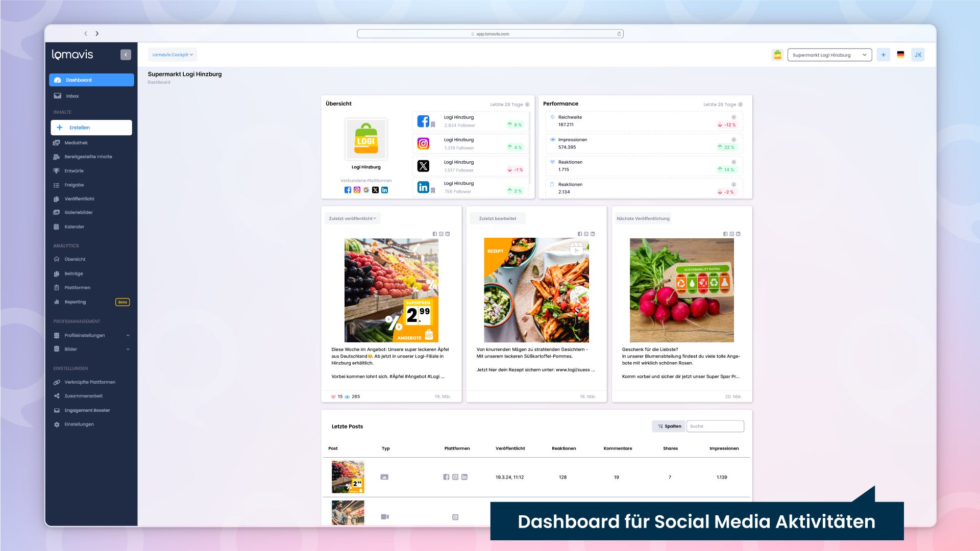This screenshot has width=980, height=551.
Task: Open Inbox in the sidebar
Action: click(72, 96)
